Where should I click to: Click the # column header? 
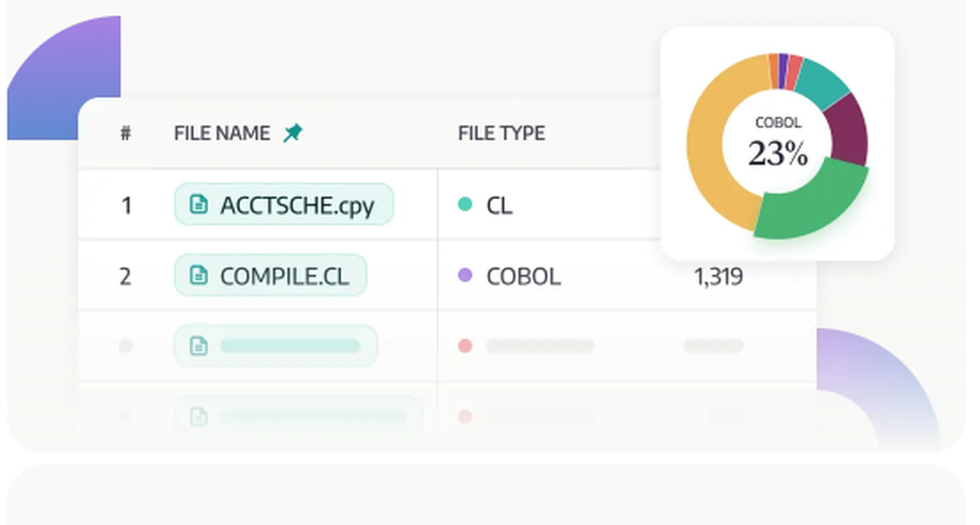[125, 133]
